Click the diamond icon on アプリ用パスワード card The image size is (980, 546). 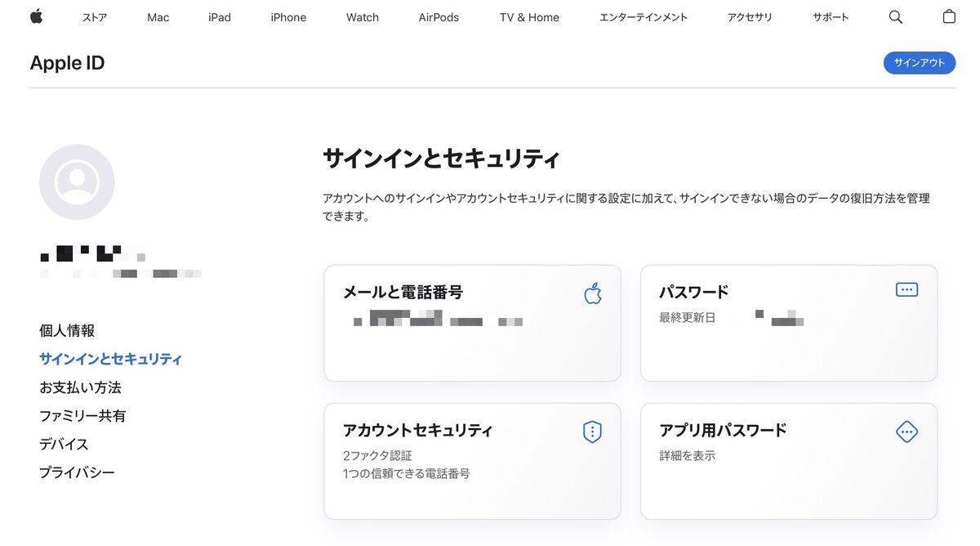[906, 432]
